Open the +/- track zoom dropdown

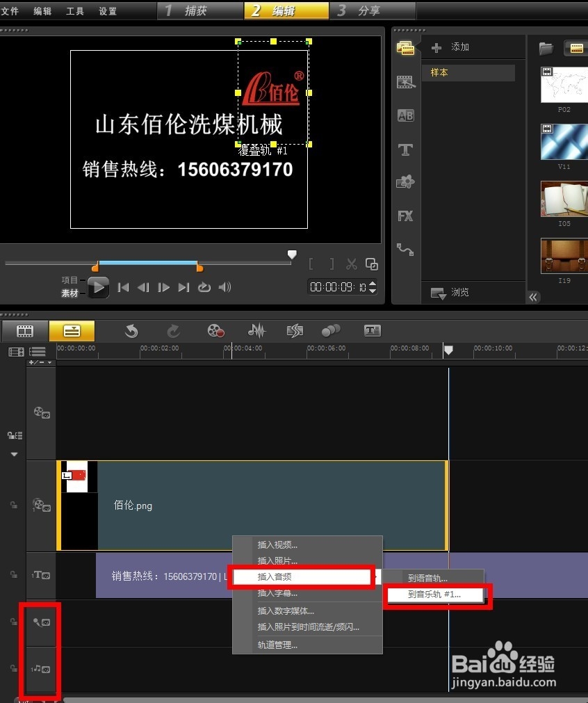[x=40, y=362]
